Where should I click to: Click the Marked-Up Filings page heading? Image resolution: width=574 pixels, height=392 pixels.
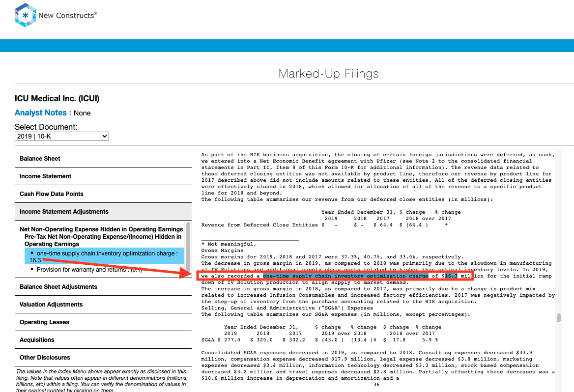coord(328,74)
